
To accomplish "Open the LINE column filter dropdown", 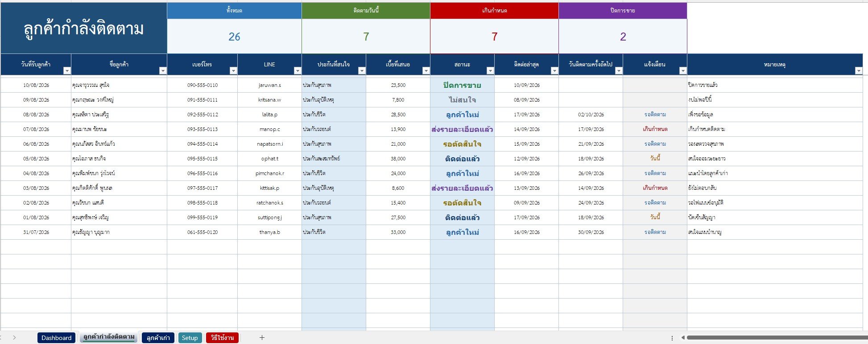I will point(298,71).
